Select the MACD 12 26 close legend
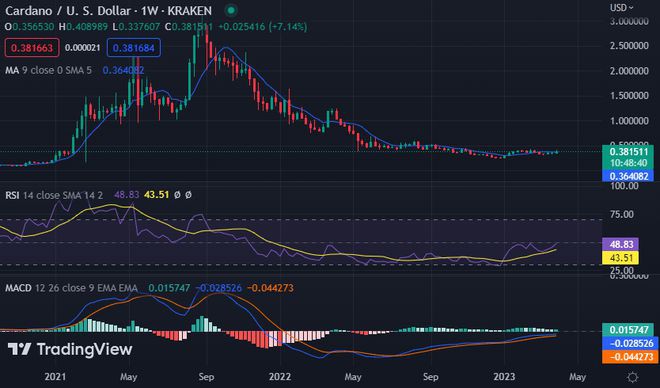 [71, 288]
